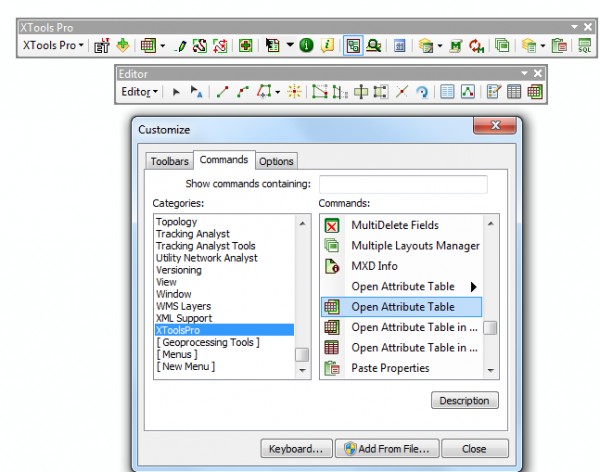Open XTools Pro toolbar options arrow
Image resolution: width=600 pixels, height=472 pixels.
click(574, 27)
